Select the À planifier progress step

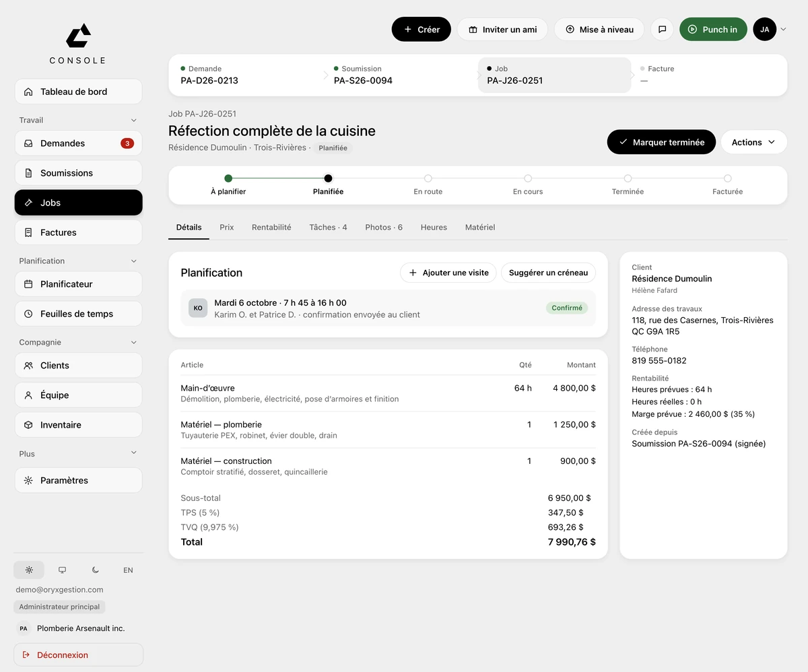(x=228, y=184)
